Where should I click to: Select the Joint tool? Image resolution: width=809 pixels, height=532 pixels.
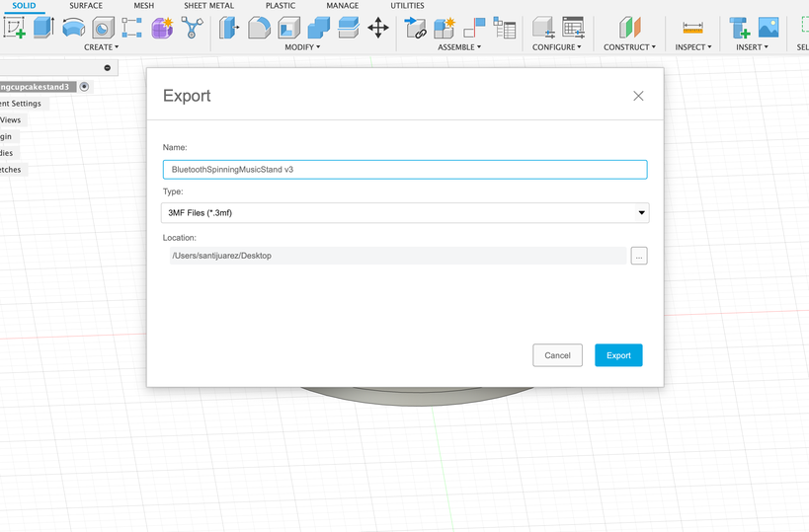(x=474, y=28)
